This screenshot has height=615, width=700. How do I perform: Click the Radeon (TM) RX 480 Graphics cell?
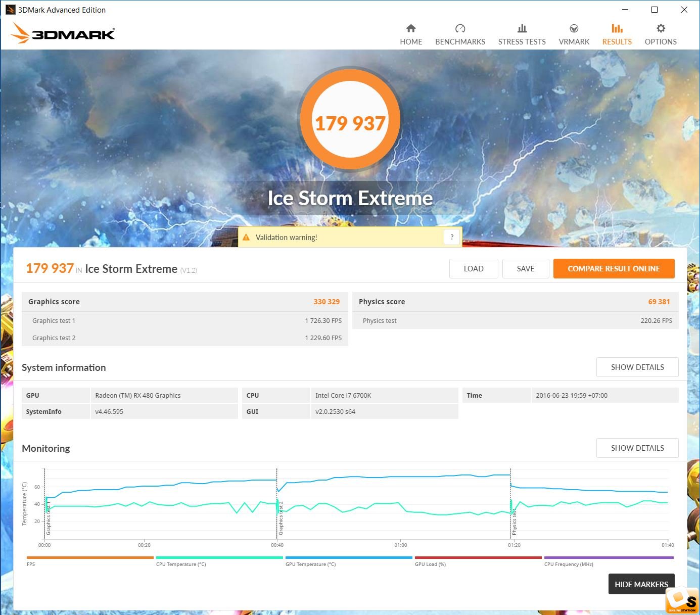(164, 396)
